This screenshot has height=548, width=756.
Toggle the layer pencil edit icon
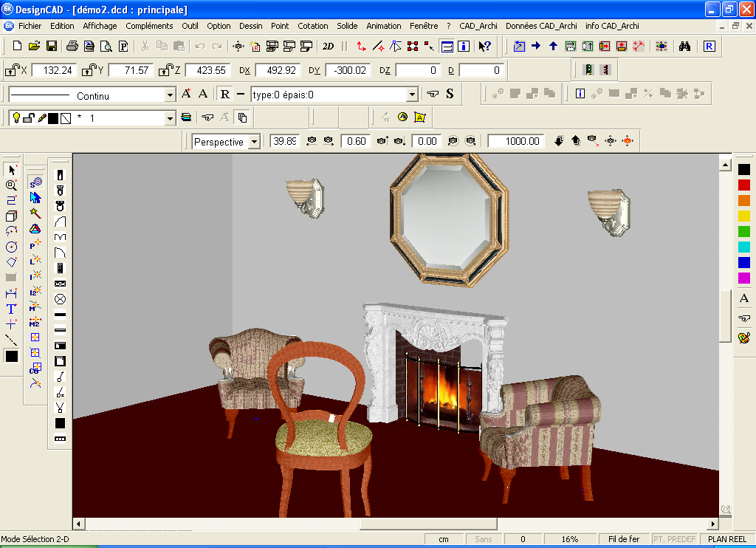tap(42, 117)
